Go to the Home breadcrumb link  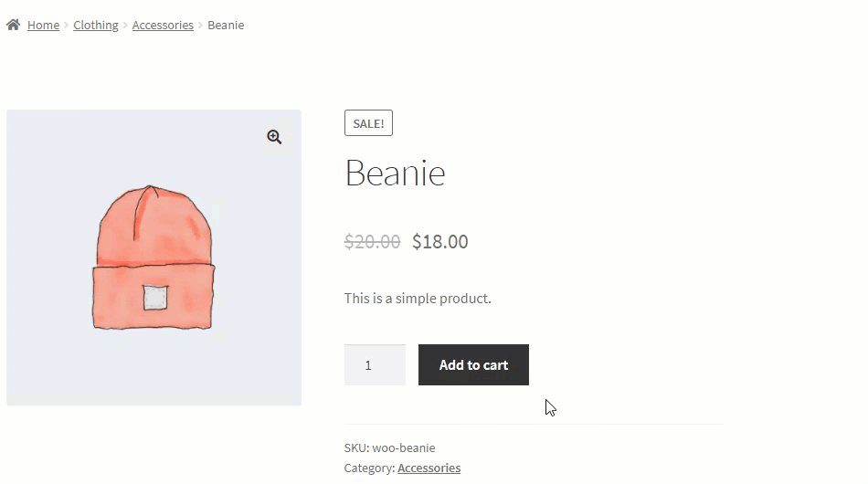(43, 25)
